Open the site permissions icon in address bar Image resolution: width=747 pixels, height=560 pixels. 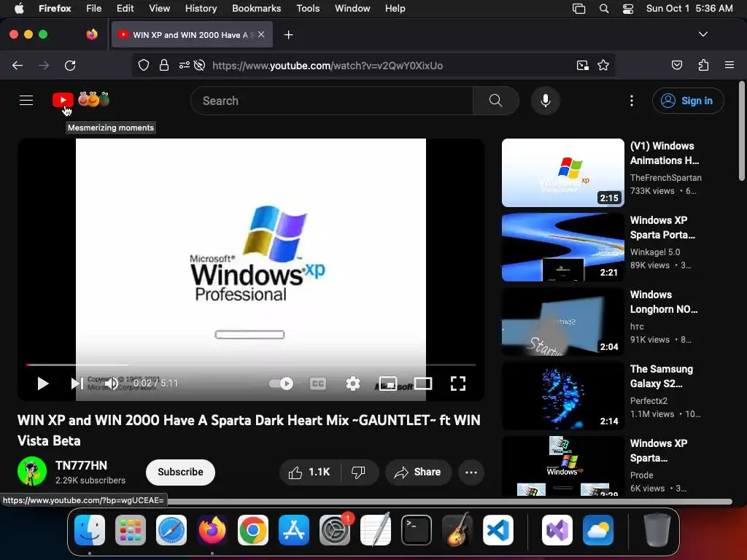pos(185,65)
